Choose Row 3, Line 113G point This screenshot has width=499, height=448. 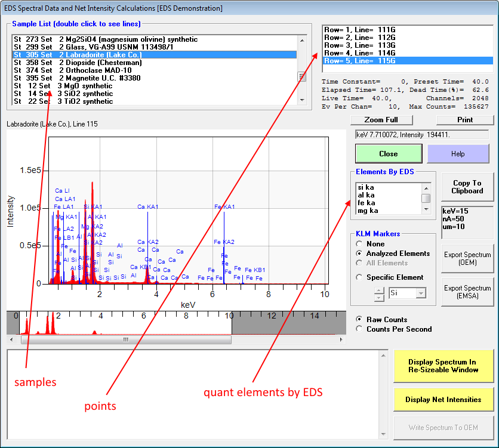click(359, 45)
